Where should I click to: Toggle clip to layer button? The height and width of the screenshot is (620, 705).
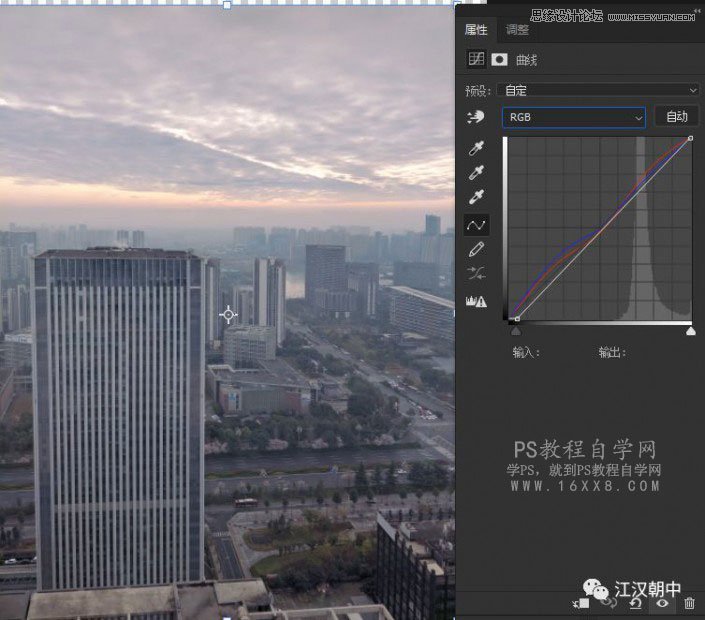580,603
